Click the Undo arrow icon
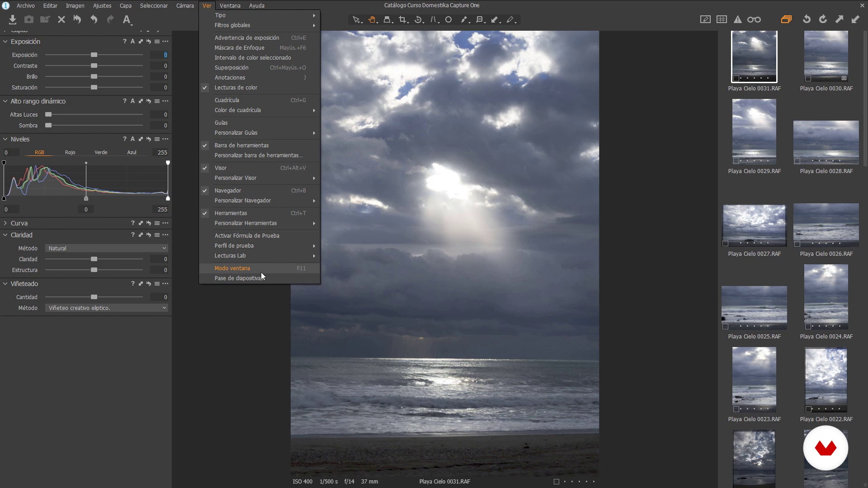The width and height of the screenshot is (868, 488). tap(94, 19)
